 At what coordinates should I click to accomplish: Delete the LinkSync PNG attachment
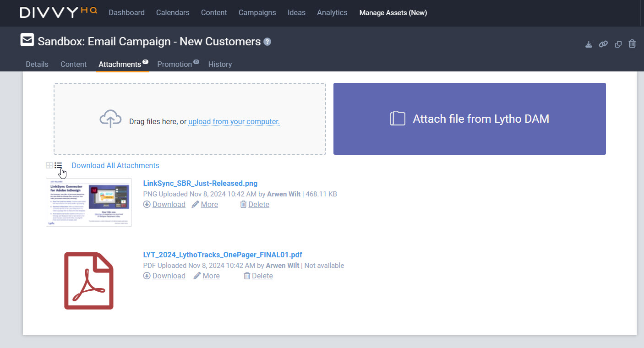(x=255, y=204)
